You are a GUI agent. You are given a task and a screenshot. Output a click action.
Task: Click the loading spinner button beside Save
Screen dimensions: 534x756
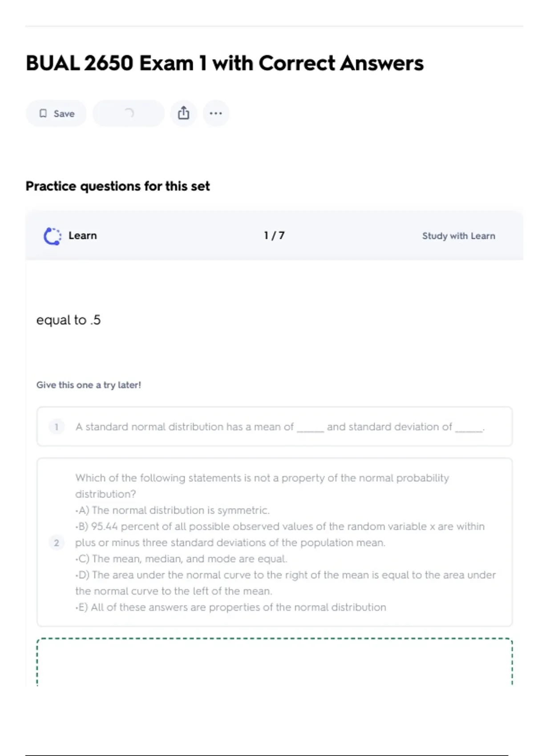pos(129,113)
